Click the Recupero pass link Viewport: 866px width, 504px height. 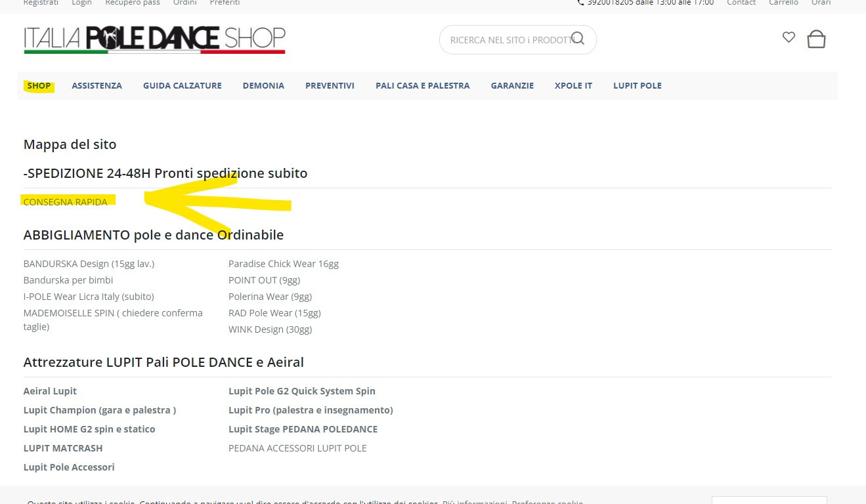[133, 3]
